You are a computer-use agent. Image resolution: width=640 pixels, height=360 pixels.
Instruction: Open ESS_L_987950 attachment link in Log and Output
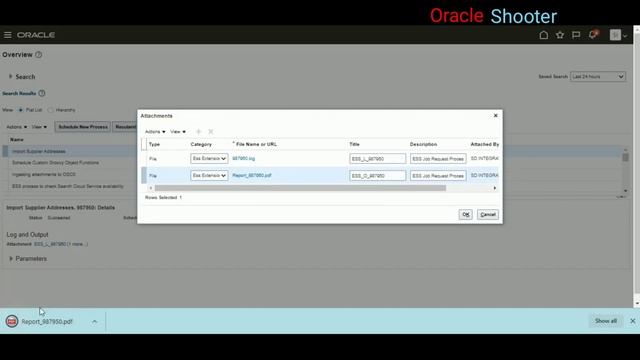[50, 244]
